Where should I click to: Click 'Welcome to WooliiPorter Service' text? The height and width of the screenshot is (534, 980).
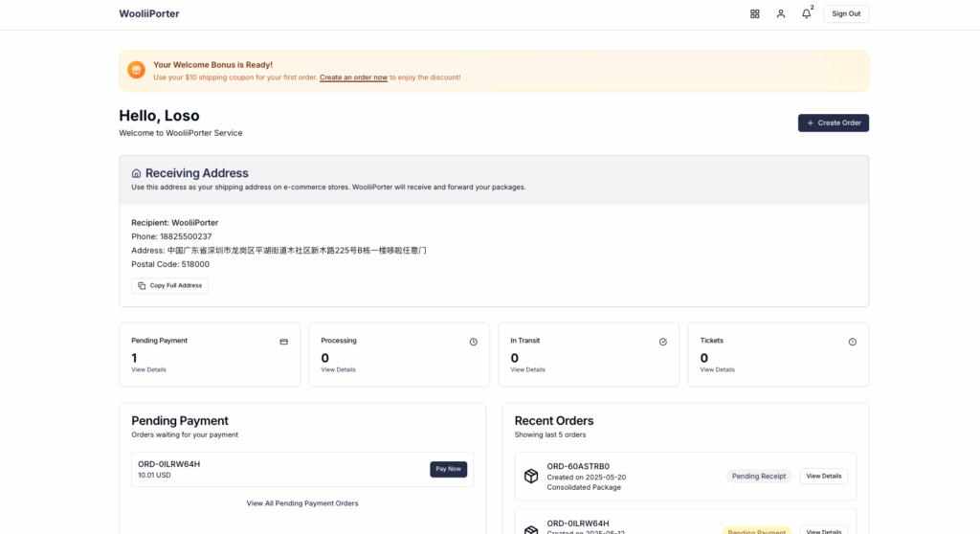[181, 133]
